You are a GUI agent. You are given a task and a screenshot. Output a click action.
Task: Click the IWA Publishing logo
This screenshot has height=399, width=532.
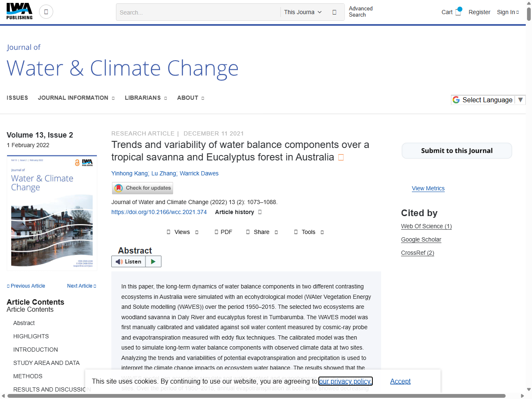[x=19, y=11]
